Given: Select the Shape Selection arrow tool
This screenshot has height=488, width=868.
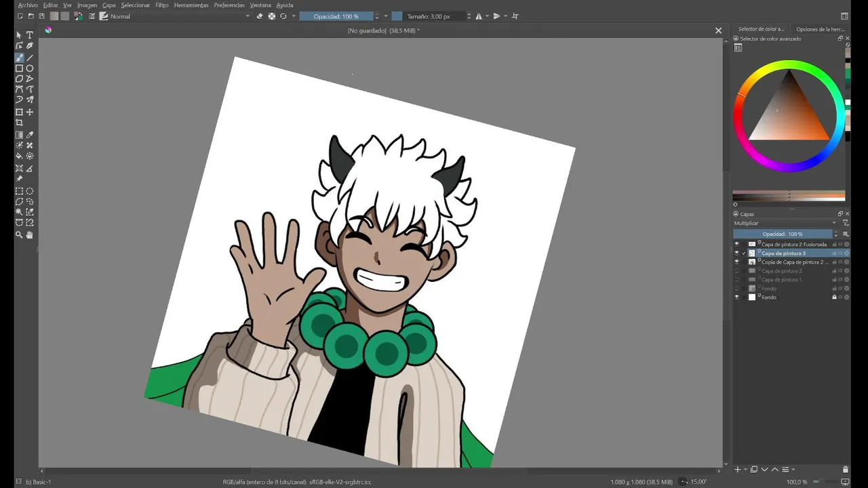Looking at the screenshot, I should click(19, 35).
